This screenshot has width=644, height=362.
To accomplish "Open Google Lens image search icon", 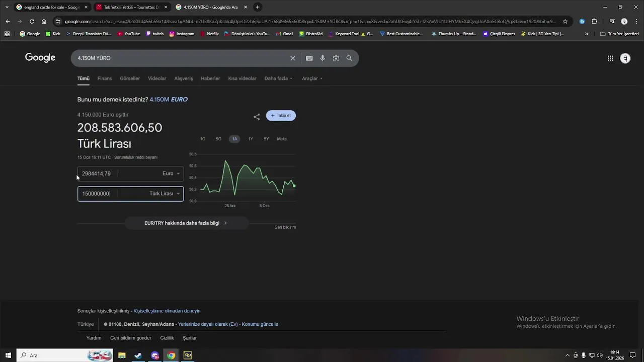I will pyautogui.click(x=336, y=58).
